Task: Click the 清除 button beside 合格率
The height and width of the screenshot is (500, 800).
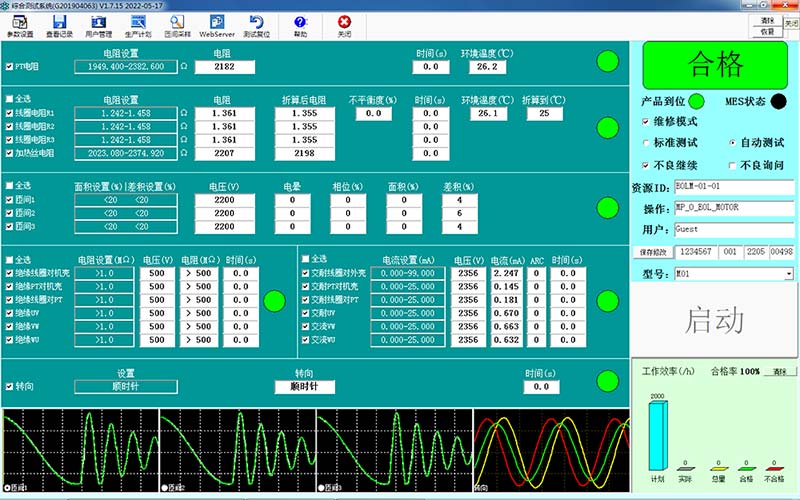Action: point(779,371)
